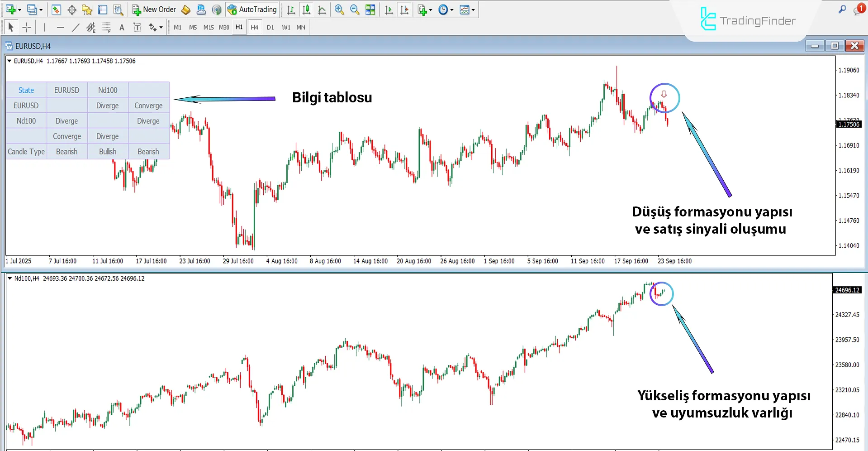
Task: Select the Crosshair tool
Action: 26,26
